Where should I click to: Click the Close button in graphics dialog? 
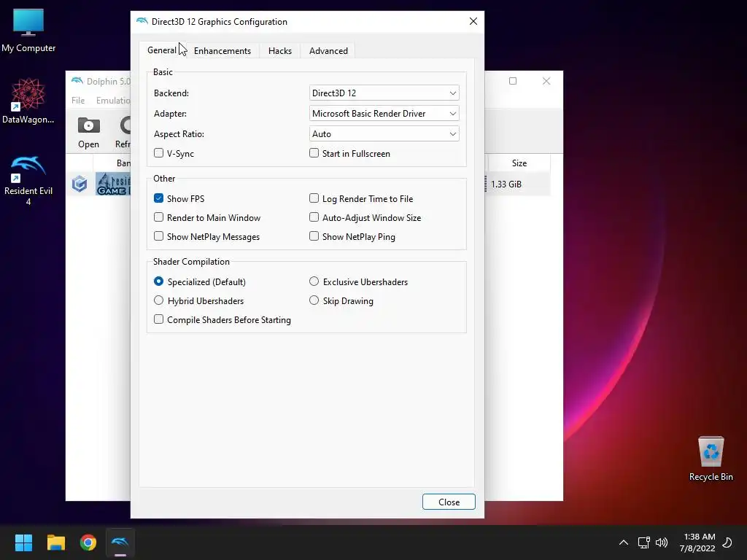point(449,502)
